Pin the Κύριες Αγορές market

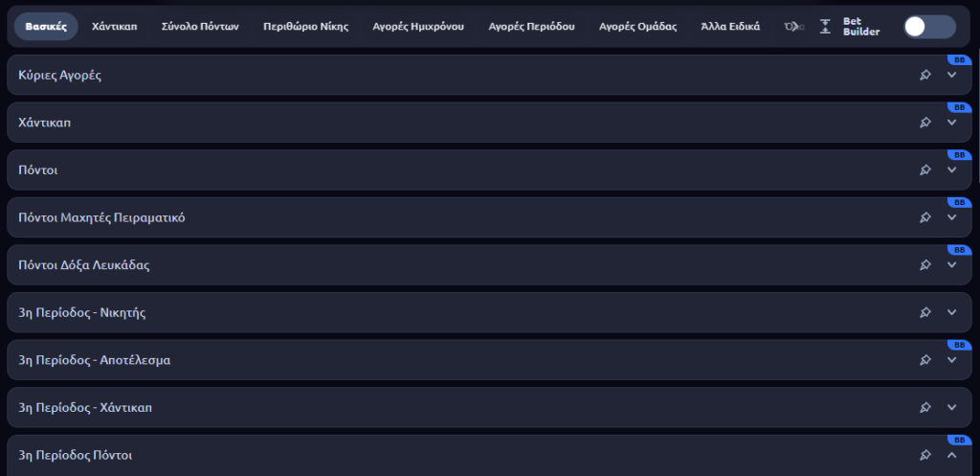925,75
